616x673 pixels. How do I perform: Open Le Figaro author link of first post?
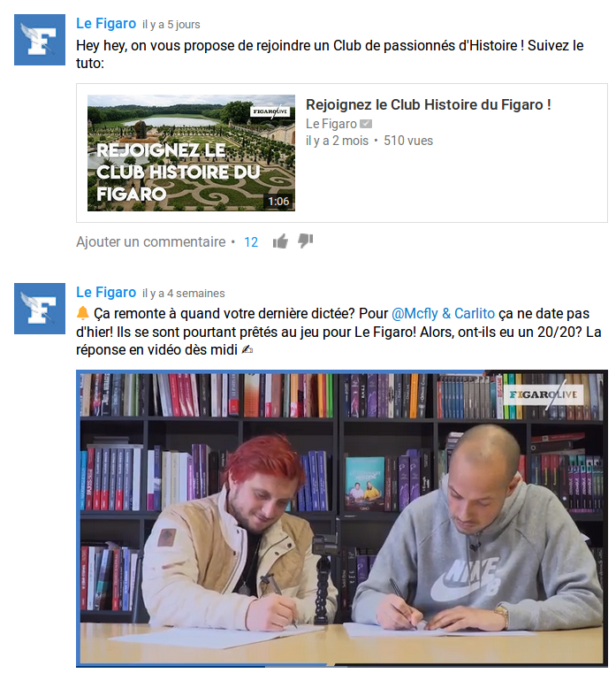point(106,24)
